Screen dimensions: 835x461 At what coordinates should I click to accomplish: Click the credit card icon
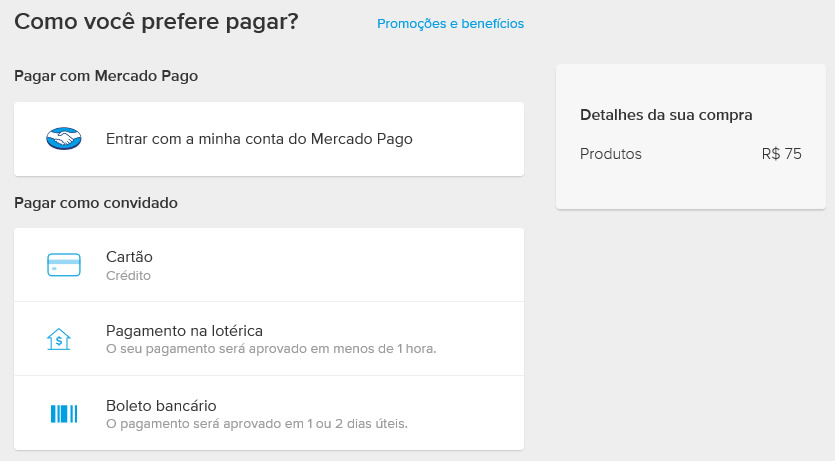(x=64, y=265)
